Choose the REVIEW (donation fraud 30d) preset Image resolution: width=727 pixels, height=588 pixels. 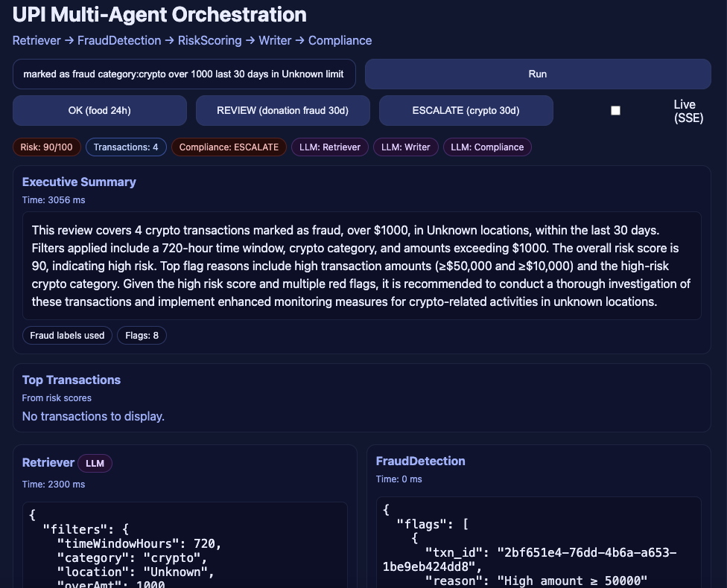(x=282, y=110)
